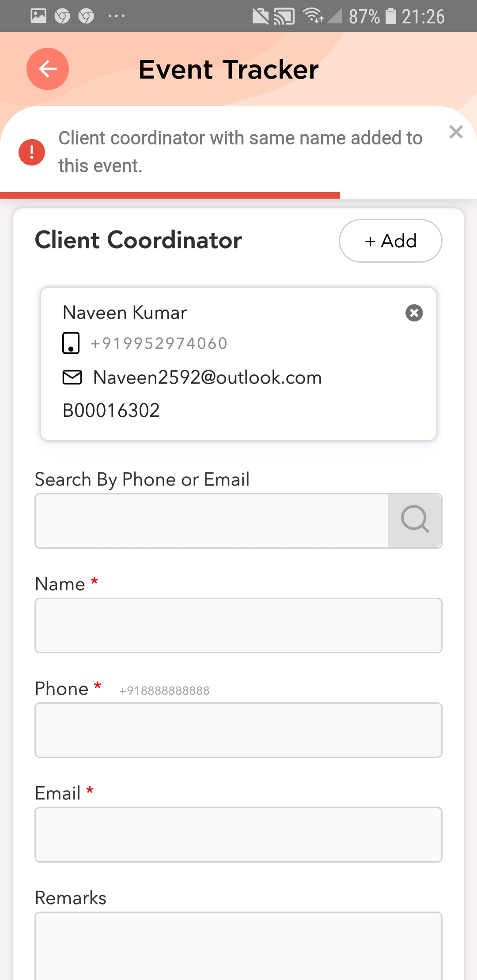Tap the Remarks text area
477x980 pixels.
(x=238, y=945)
